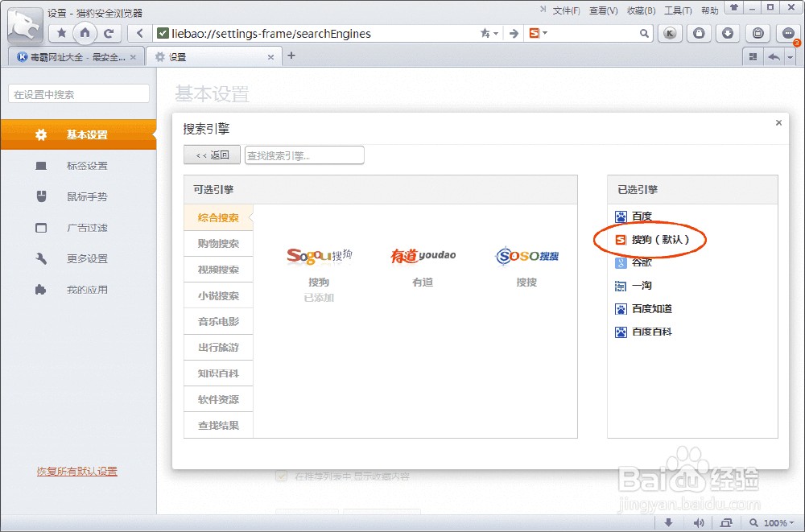Viewport: 805px width, 532px height.
Task: Switch to the 设置 tab
Action: click(213, 57)
